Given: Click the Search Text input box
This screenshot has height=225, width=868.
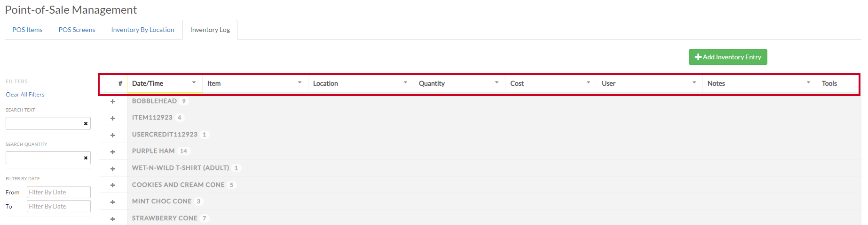Looking at the screenshot, I should pos(44,123).
